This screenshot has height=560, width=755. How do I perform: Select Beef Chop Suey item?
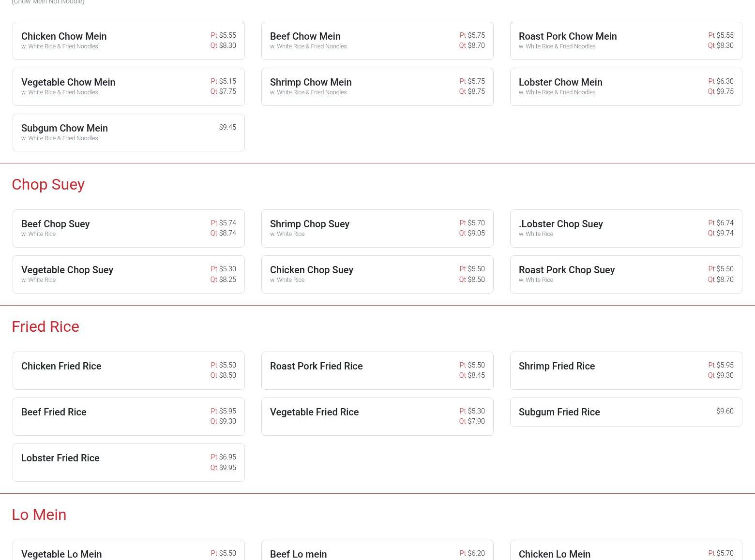point(128,228)
